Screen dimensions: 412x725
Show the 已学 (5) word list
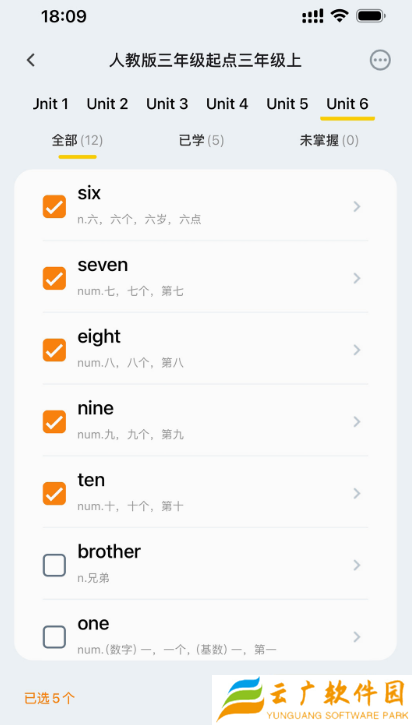202,141
